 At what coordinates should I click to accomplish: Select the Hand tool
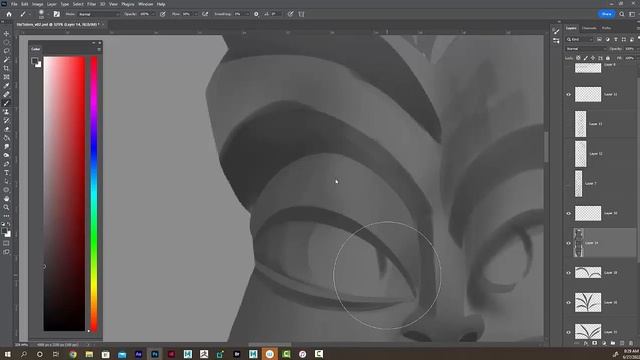point(7,199)
